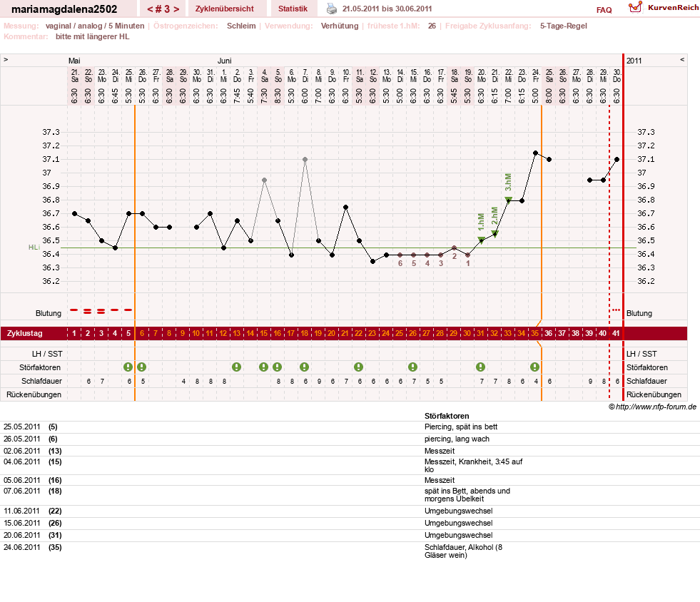Click the left Schlafdauer row label

pos(41,381)
